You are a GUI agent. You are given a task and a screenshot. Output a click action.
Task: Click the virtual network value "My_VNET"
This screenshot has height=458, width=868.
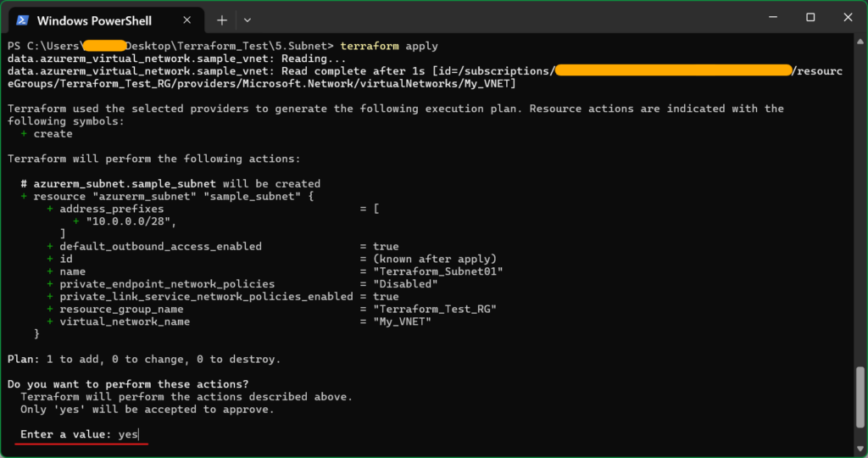(x=402, y=321)
